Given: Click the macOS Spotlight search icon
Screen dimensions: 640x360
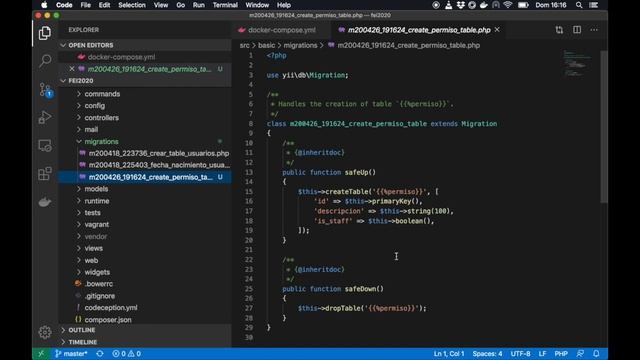Looking at the screenshot, I should click(579, 5).
